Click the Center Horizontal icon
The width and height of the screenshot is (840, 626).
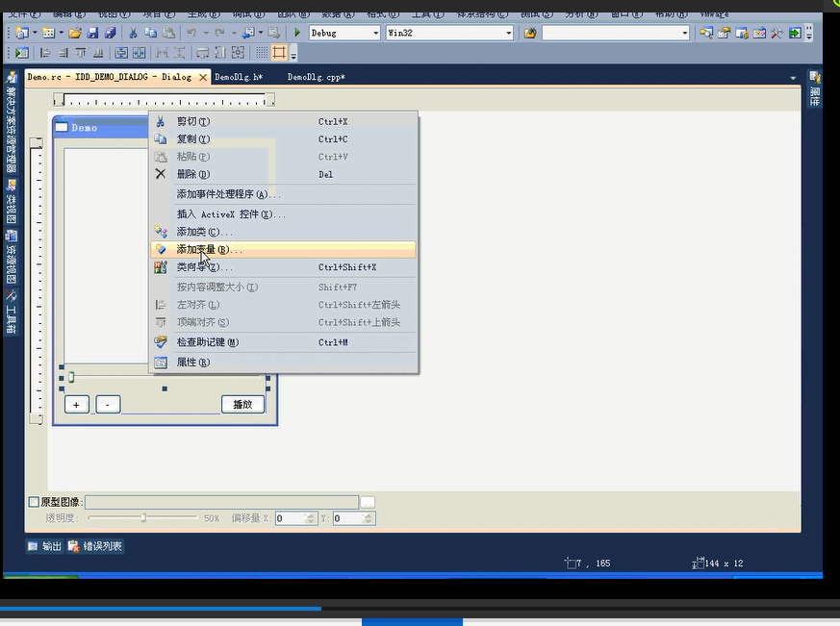(140, 53)
